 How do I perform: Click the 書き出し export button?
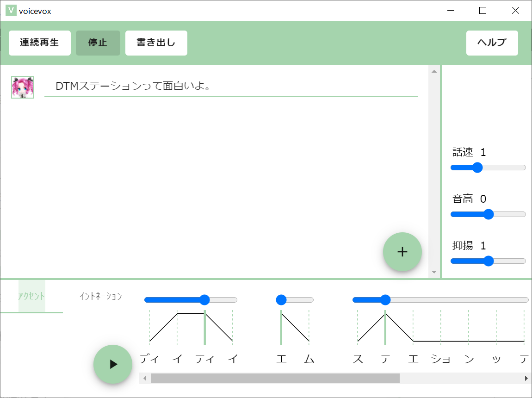pos(156,43)
